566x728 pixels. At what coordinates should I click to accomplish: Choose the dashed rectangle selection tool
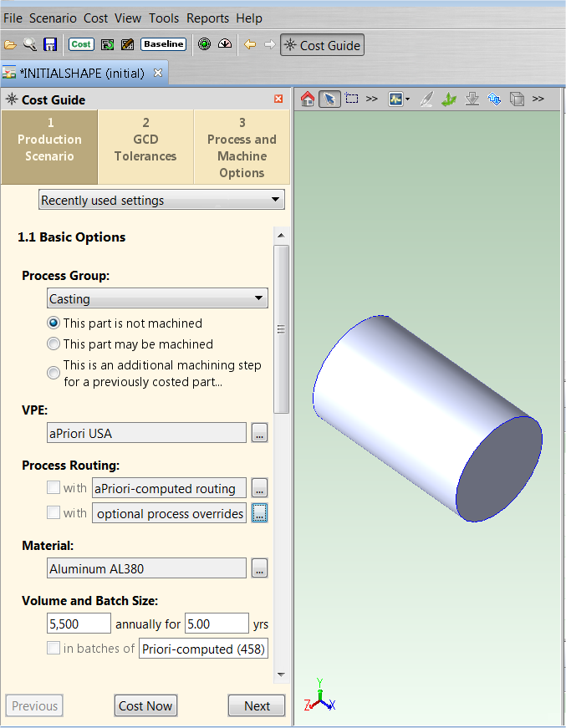[x=352, y=99]
